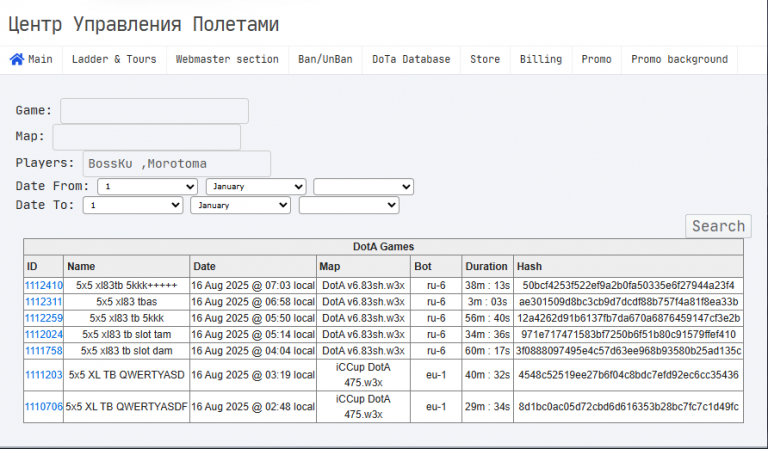Go to Ban/UnBan page
This screenshot has height=449, width=768.
tap(325, 59)
